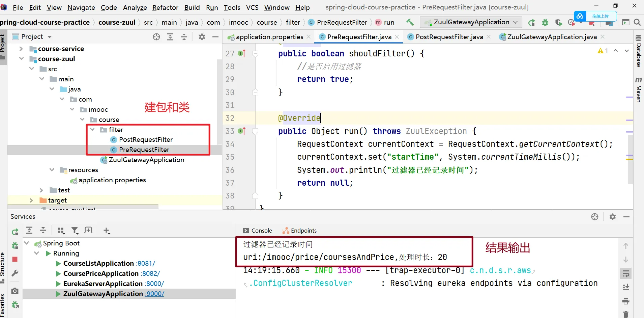Open the Refactor menu

click(x=165, y=7)
